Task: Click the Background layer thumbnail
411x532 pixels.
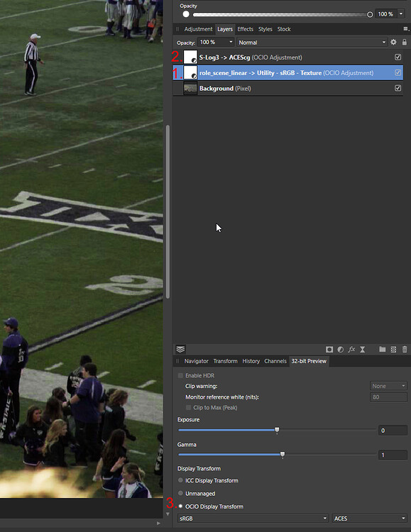Action: click(x=190, y=88)
